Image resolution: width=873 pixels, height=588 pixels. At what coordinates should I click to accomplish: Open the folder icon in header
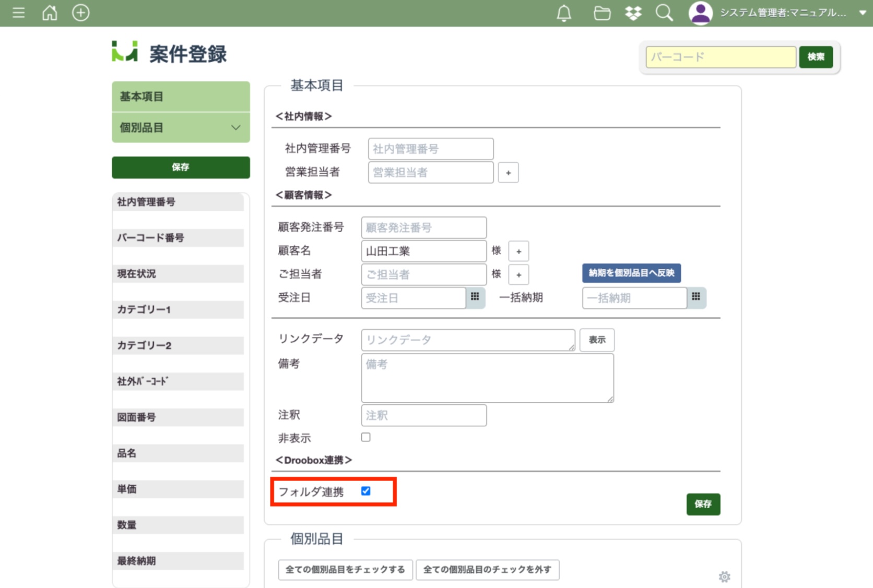601,13
